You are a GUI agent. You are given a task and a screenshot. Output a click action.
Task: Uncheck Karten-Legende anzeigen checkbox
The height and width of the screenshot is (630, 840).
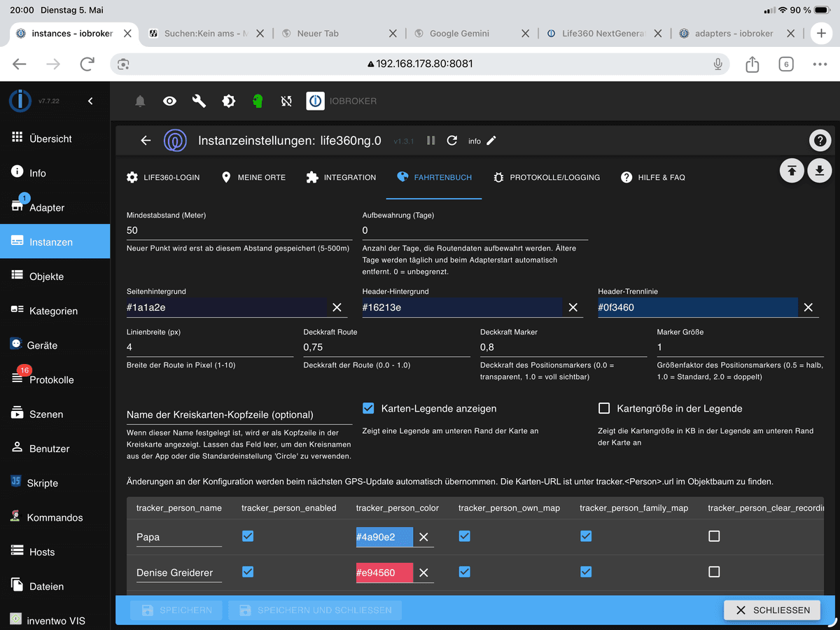369,408
